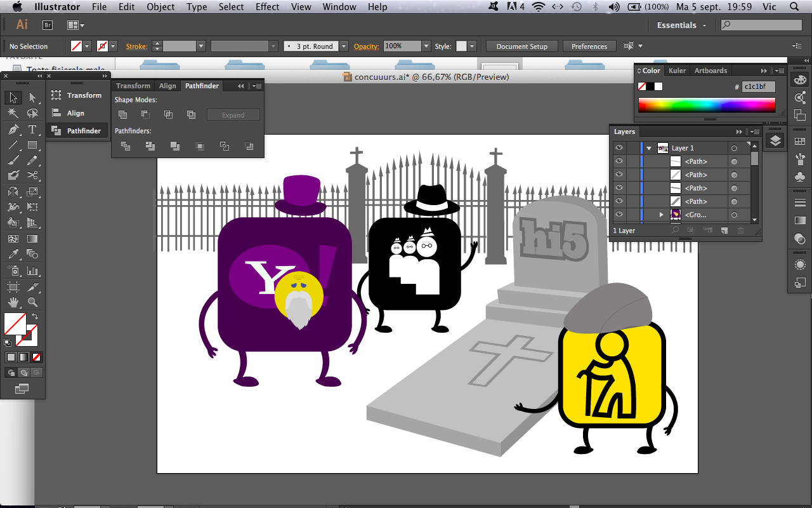Click the <Gro... row target circle
Image resolution: width=812 pixels, height=508 pixels.
tap(734, 215)
